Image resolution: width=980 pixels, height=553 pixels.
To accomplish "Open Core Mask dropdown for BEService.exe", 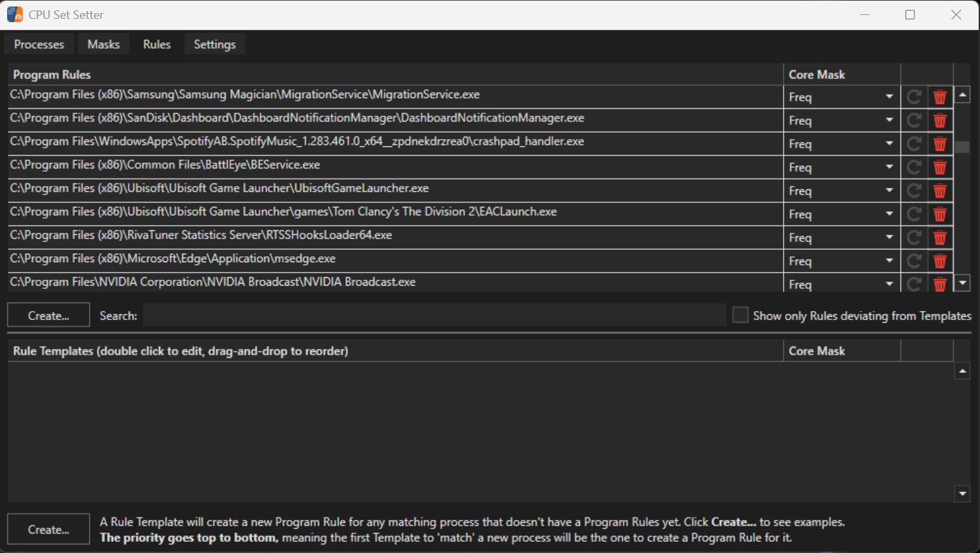I will [x=841, y=167].
